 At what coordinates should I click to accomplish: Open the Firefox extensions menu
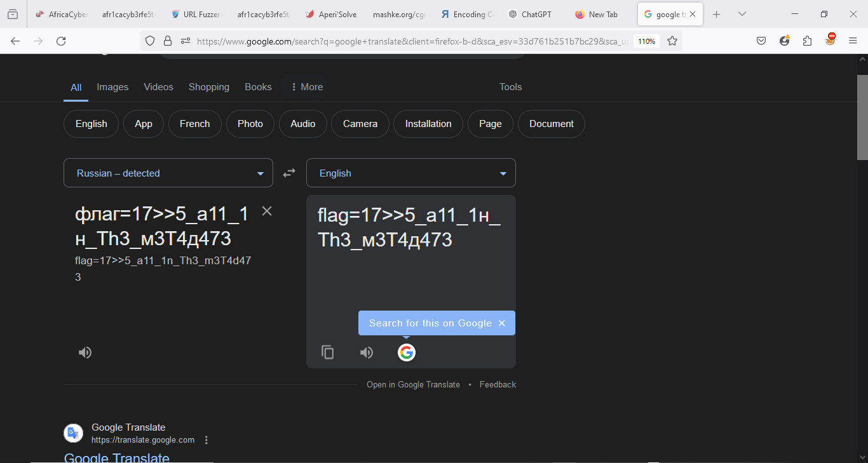coord(807,41)
